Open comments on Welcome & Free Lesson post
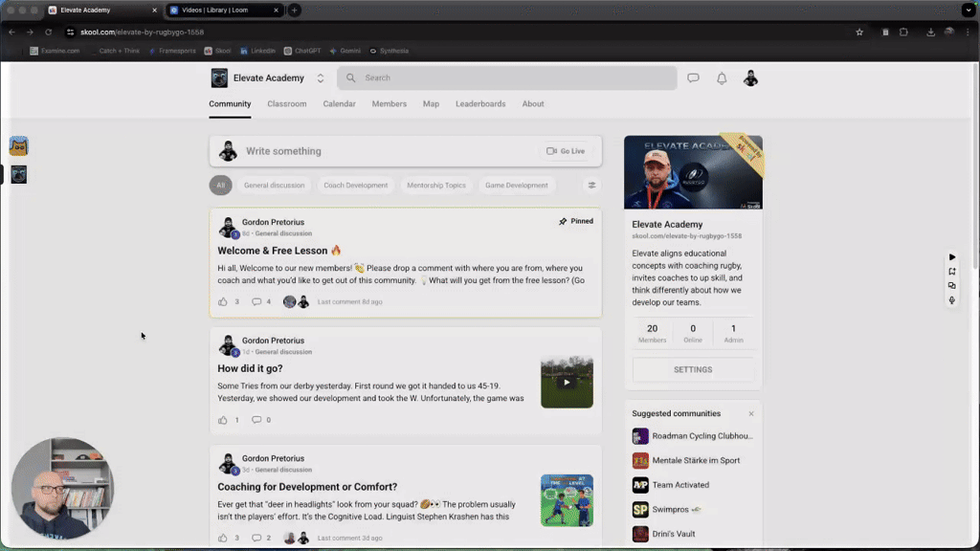Viewport: 980px width, 551px height. click(256, 301)
